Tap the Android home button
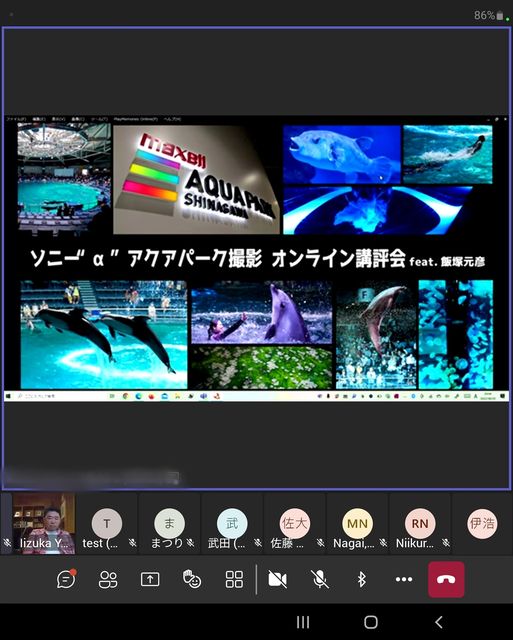Screen dimensions: 513x640 pyautogui.click(x=371, y=622)
